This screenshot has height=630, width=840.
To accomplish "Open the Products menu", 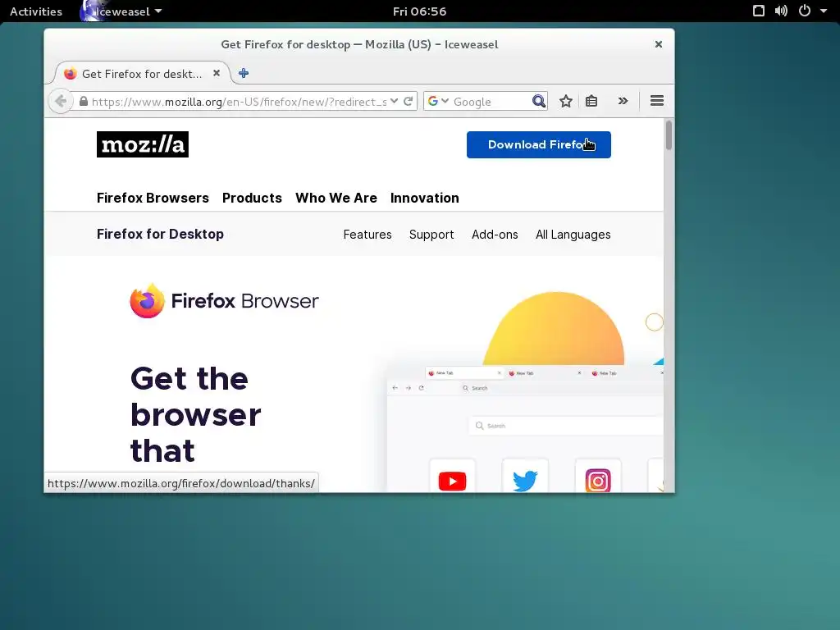I will pyautogui.click(x=252, y=198).
